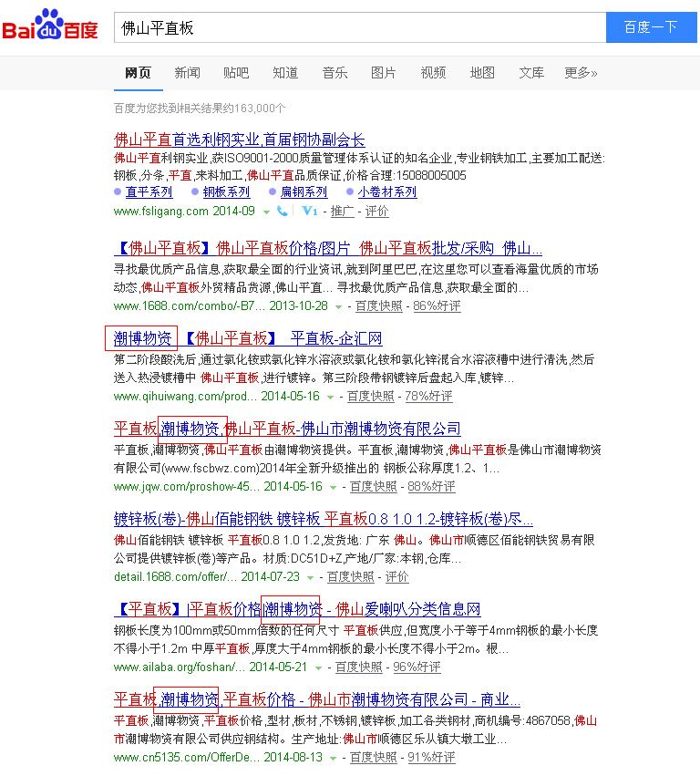Click the 91%好评 link
The image size is (700, 776).
(x=431, y=757)
